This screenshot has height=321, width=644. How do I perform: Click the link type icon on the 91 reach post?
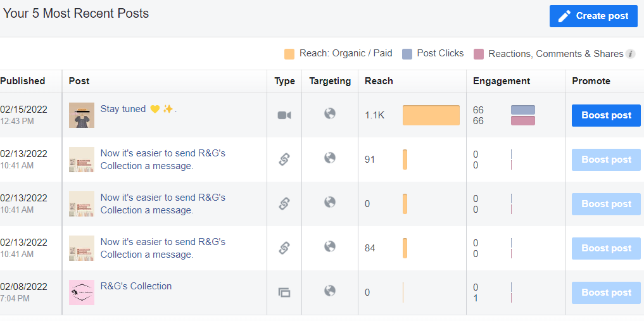pos(284,160)
